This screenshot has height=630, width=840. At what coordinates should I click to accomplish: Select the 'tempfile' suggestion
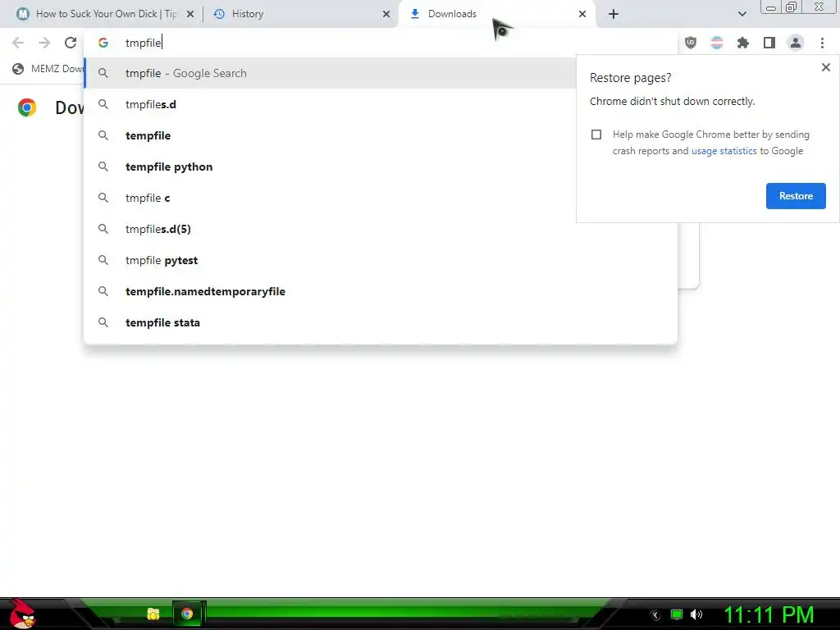point(330,135)
